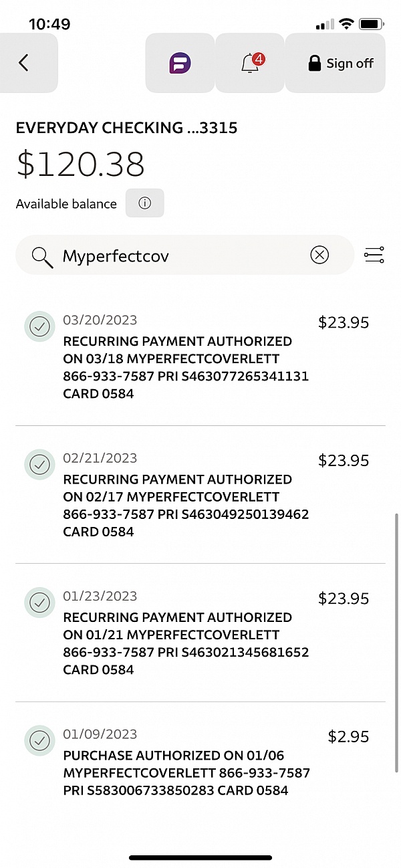Viewport: 401px width, 868px height.
Task: Open notifications bell with 4 alerts
Action: click(251, 64)
